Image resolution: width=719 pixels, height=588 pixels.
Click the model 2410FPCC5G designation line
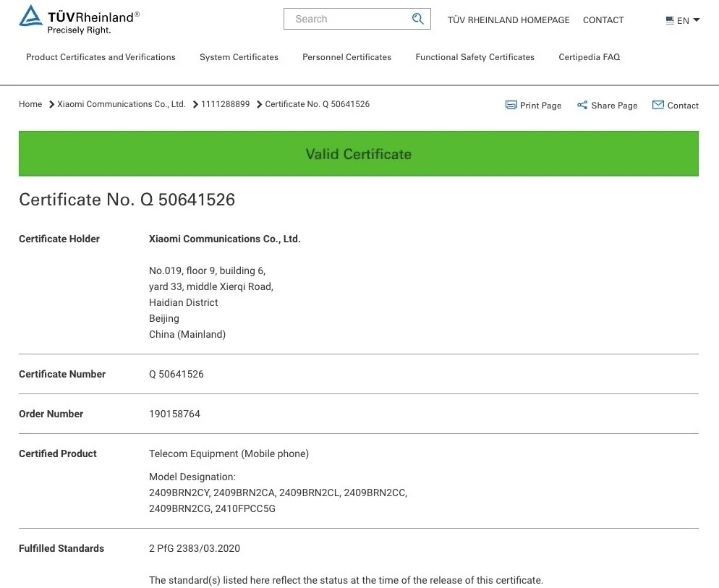[x=213, y=508]
